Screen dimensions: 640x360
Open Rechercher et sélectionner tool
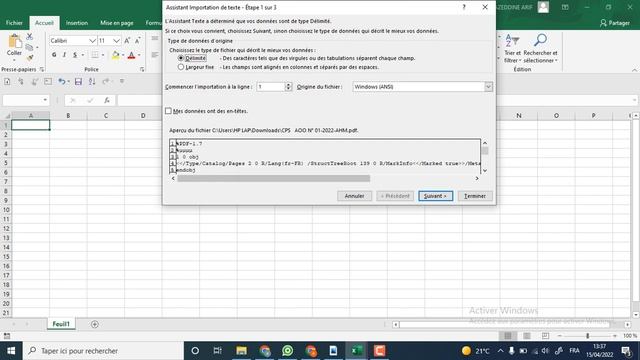pos(540,49)
